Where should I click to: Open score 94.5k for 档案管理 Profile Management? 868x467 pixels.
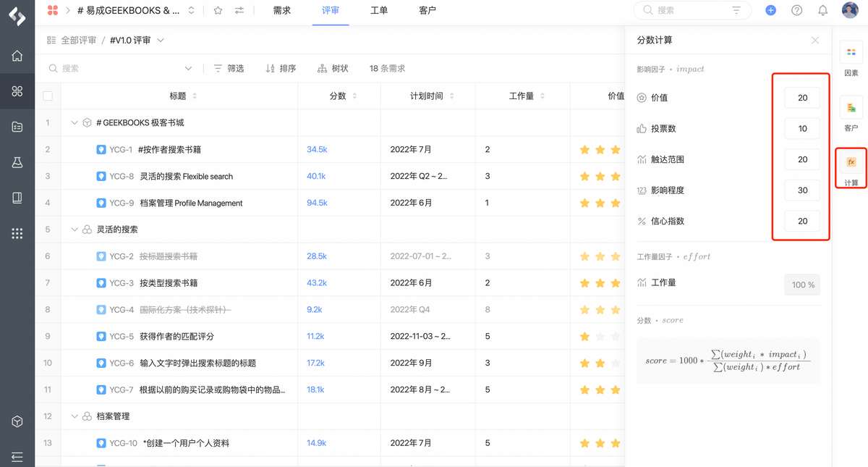click(x=317, y=203)
